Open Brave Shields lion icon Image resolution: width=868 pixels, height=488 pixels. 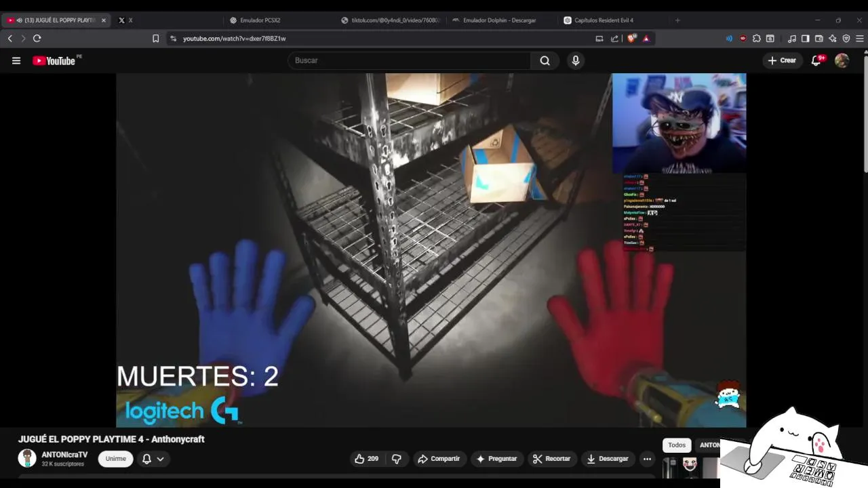pyautogui.click(x=632, y=39)
